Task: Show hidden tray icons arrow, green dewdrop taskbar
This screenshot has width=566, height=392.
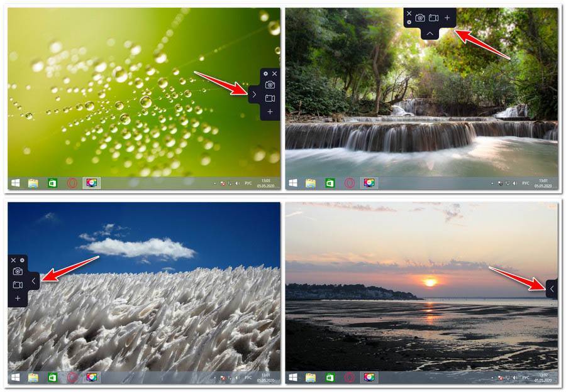Action: [x=215, y=183]
